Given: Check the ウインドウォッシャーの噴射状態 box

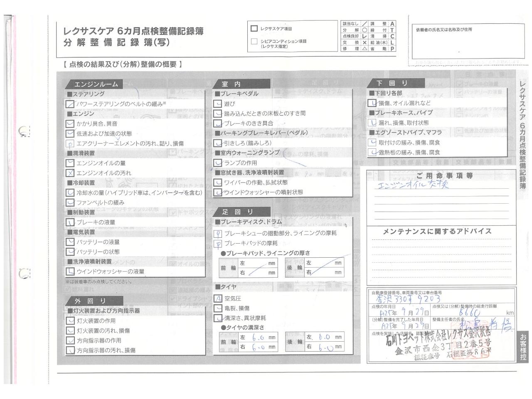Looking at the screenshot, I should (x=218, y=192).
